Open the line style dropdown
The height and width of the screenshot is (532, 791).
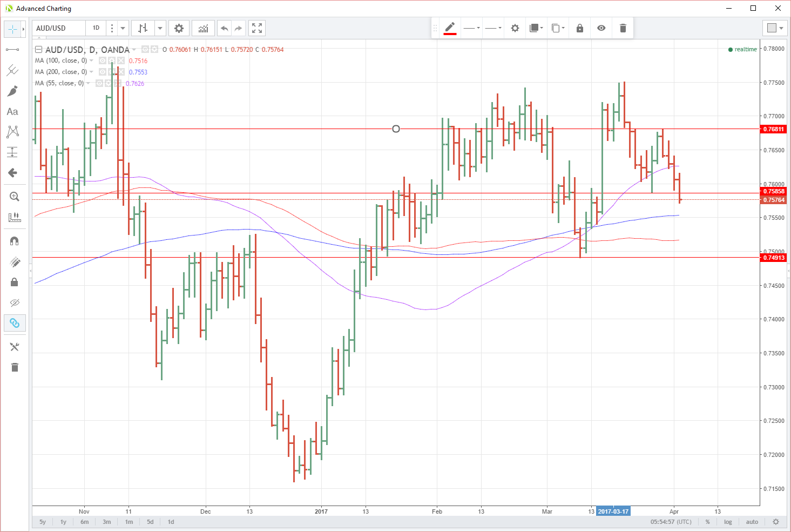pos(471,28)
